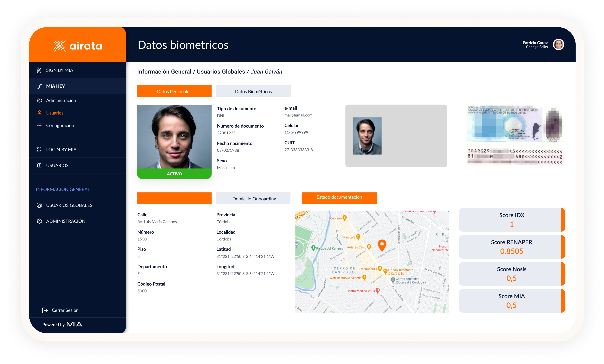604x364 pixels.
Task: Click Información General in breadcrumb
Action: click(164, 72)
